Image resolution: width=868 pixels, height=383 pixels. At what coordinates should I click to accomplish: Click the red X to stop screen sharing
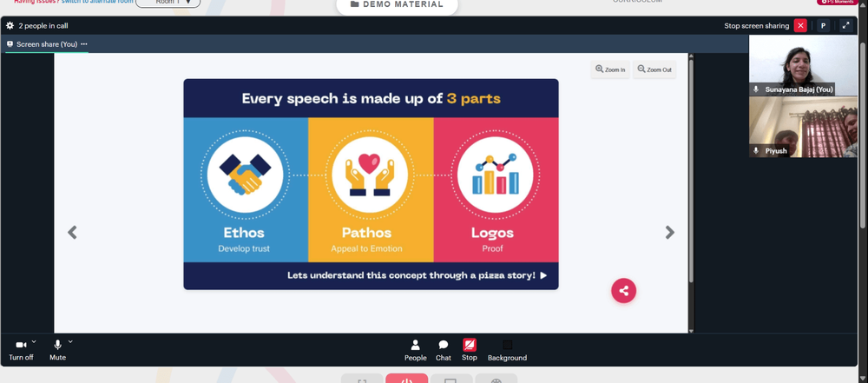[x=800, y=25]
